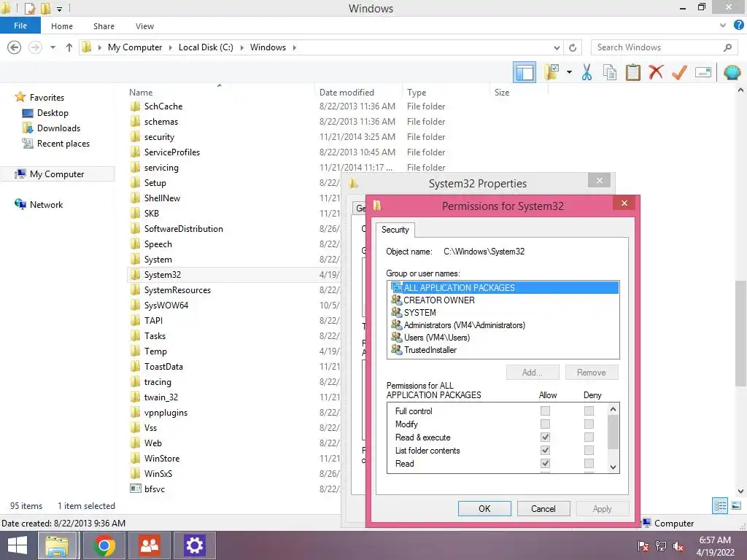Select Downloads in Favorites pane

tap(58, 128)
